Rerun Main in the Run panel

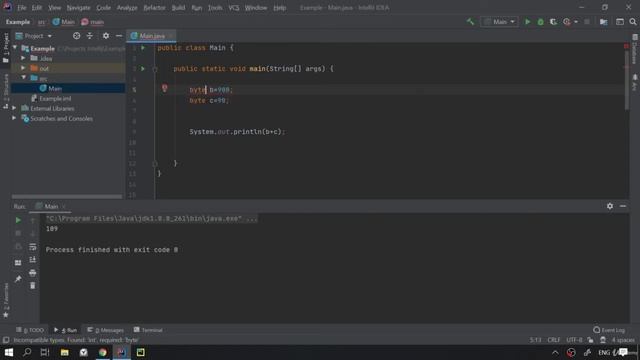18,220
